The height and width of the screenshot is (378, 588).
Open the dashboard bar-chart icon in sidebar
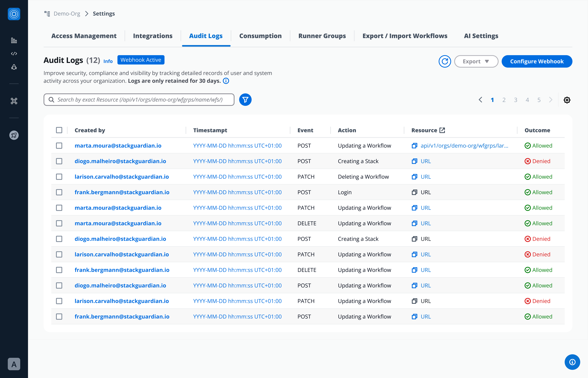[14, 40]
